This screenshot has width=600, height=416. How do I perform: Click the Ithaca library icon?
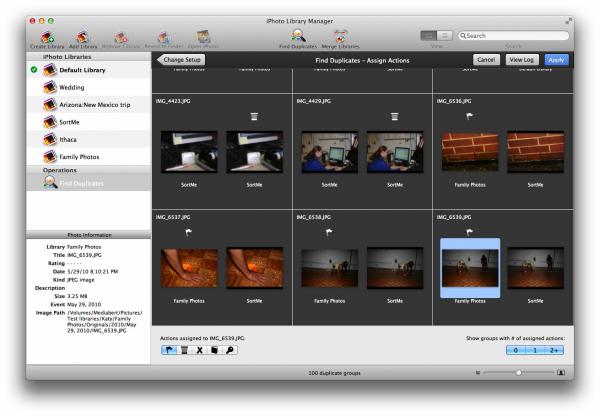[x=50, y=139]
